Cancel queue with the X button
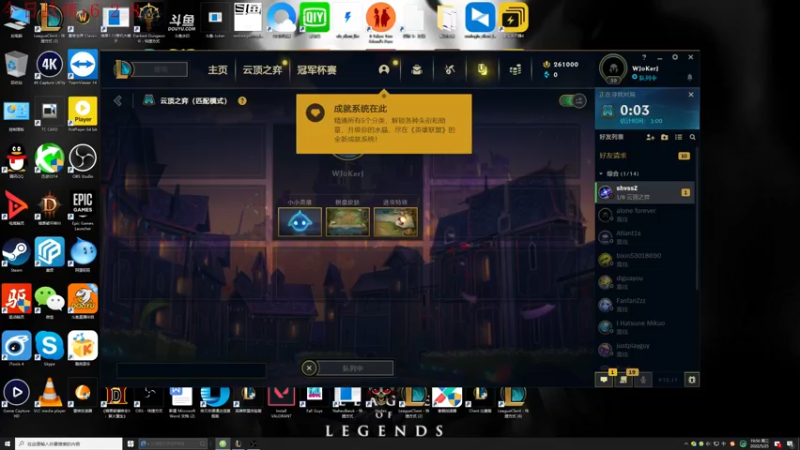 (x=309, y=368)
